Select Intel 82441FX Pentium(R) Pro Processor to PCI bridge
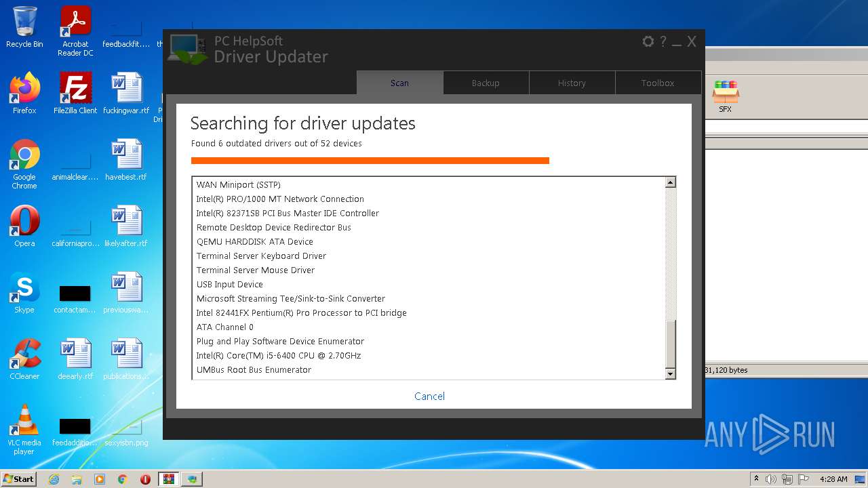Screen dimensions: 868x488 tap(301, 312)
